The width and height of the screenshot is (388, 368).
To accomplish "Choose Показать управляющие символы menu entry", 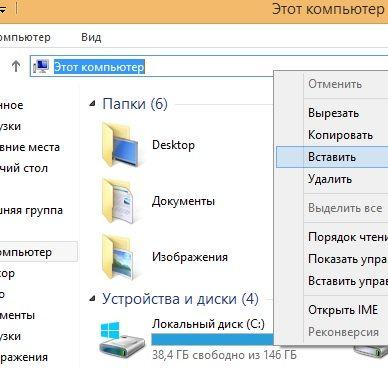I will point(332,259).
